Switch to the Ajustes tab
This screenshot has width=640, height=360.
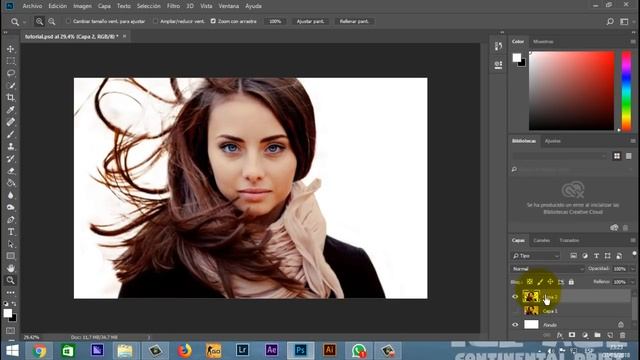click(x=553, y=141)
